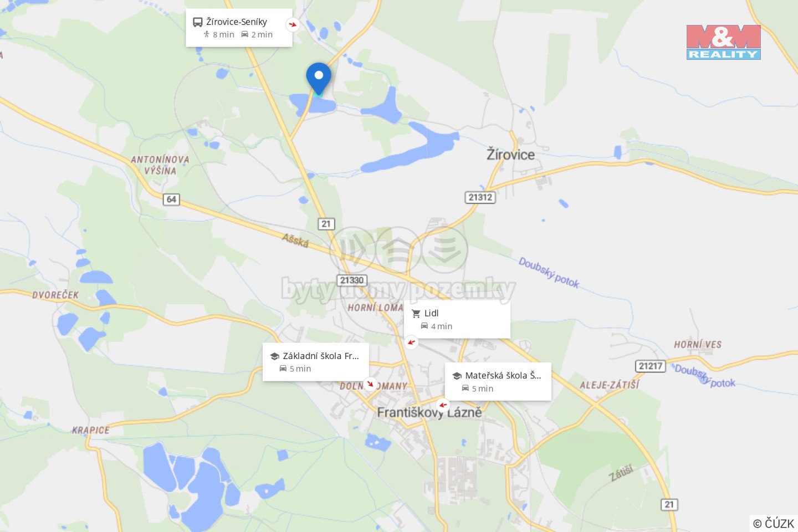Image resolution: width=798 pixels, height=532 pixels.
Task: Open the Žírovice-Seníky bus stop card
Action: (239, 28)
